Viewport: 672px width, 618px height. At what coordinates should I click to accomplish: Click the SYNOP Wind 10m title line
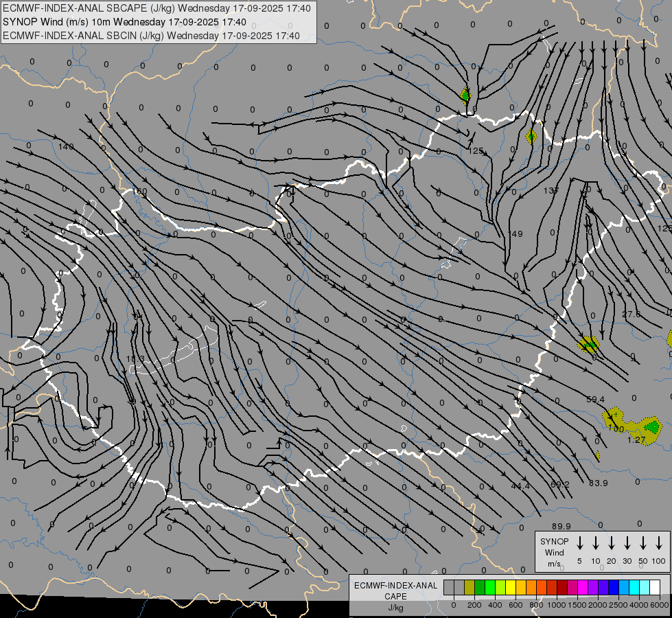pos(124,22)
